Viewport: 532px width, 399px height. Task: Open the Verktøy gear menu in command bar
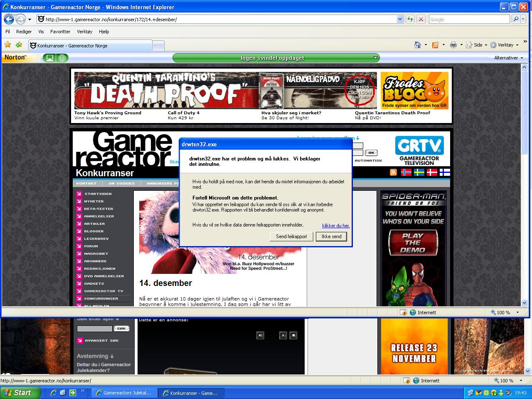click(x=504, y=45)
